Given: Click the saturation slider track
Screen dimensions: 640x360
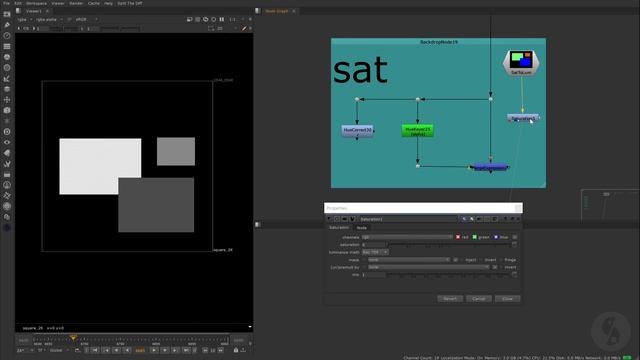Looking at the screenshot, I should [x=449, y=245].
